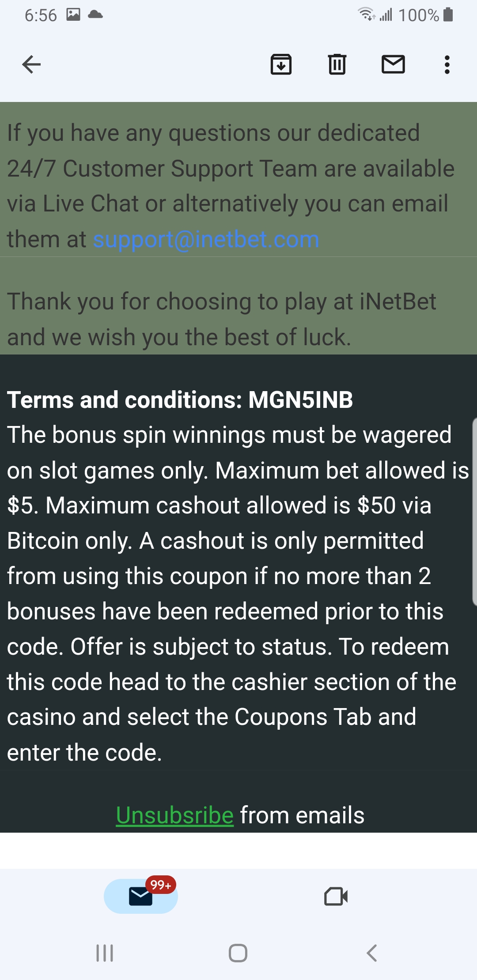
Task: Tap the Terms and conditions heading
Action: [180, 400]
